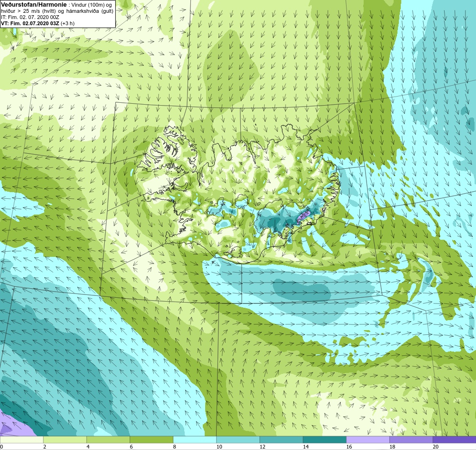Viewport: 476px width, 450px height.
Task: Click the legend tick label "12"
Action: (263, 447)
